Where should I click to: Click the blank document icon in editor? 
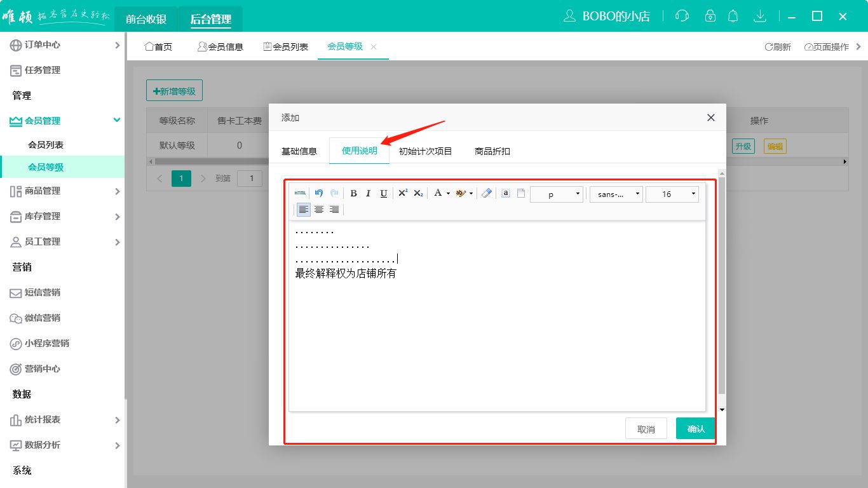[520, 193]
